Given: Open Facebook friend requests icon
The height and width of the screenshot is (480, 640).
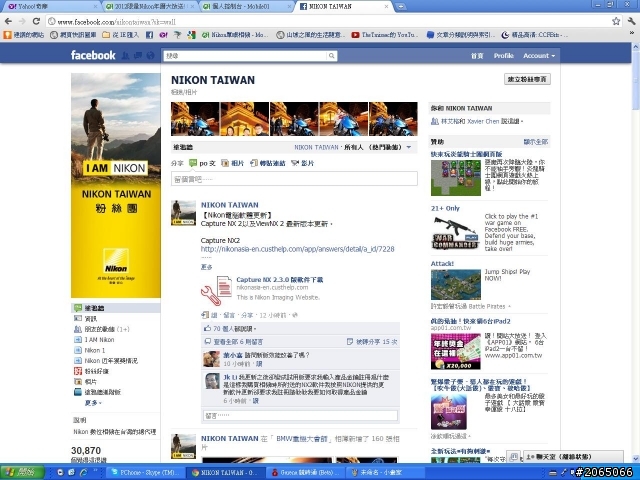Looking at the screenshot, I should 126,56.
